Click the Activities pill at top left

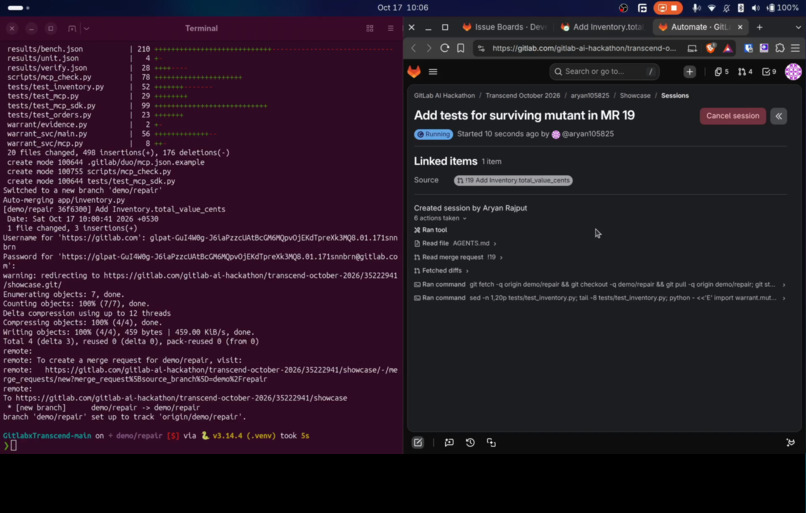click(x=19, y=8)
